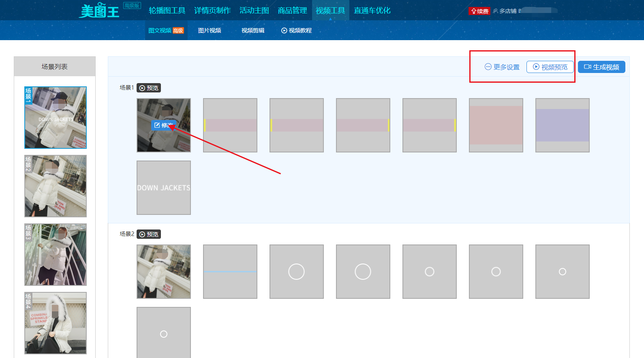
Task: Click the 续费 renew badge
Action: [479, 11]
